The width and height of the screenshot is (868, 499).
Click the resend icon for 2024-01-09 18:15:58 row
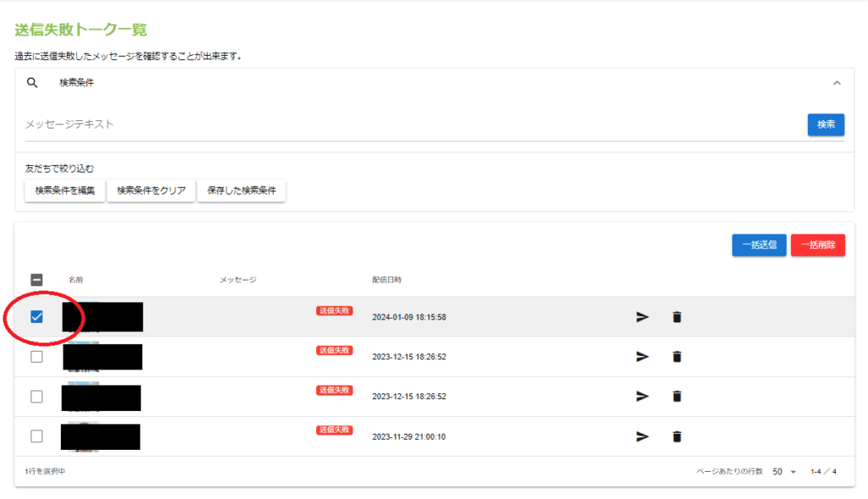(x=643, y=317)
